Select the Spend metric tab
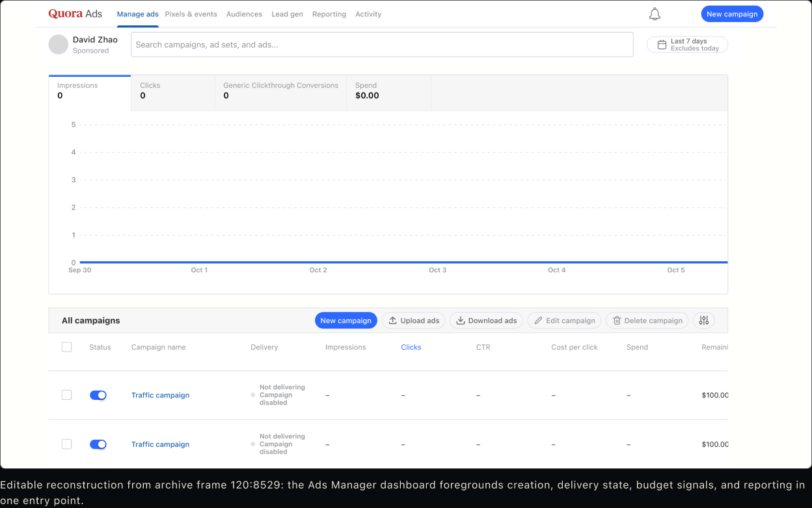Viewport: 812px width, 508px height. (x=388, y=92)
